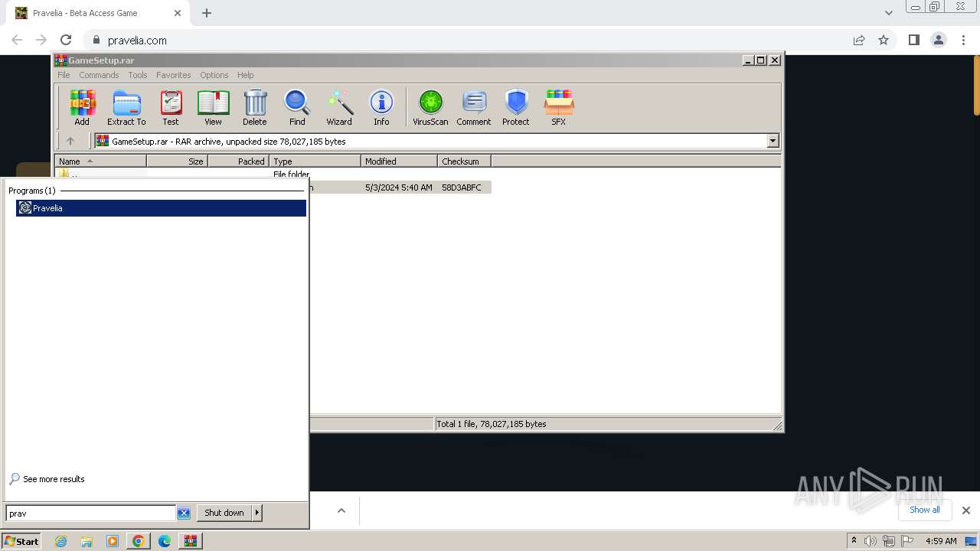Screen dimensions: 980x551
Task: Bookmark this tab star icon
Action: pos(884,40)
